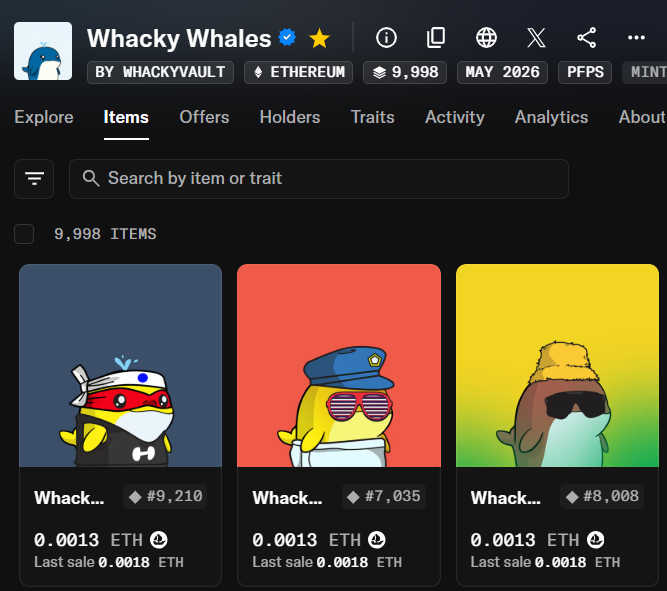The width and height of the screenshot is (667, 591).
Task: Click the 0.0013 ETH price on #9,210
Action: pyautogui.click(x=88, y=540)
